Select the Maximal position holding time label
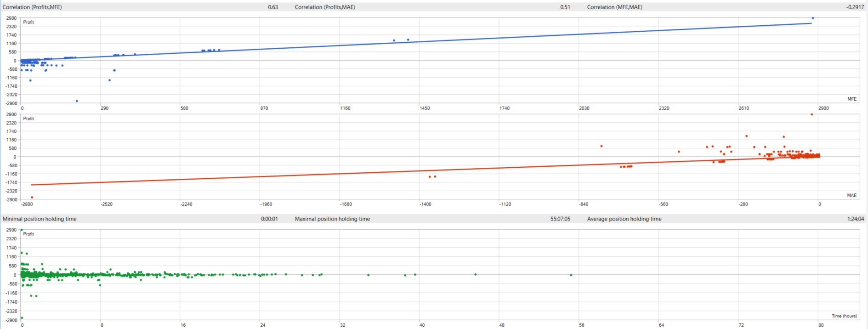 [332, 219]
